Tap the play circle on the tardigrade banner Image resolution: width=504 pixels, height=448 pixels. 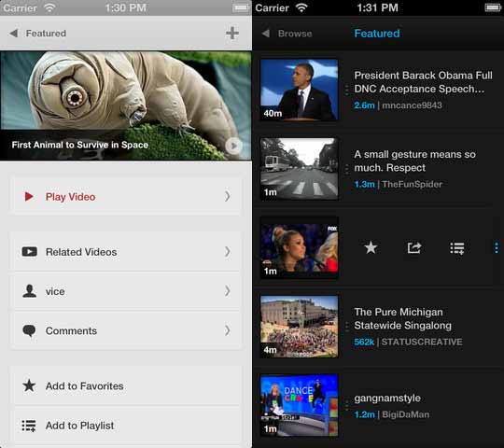pos(233,146)
